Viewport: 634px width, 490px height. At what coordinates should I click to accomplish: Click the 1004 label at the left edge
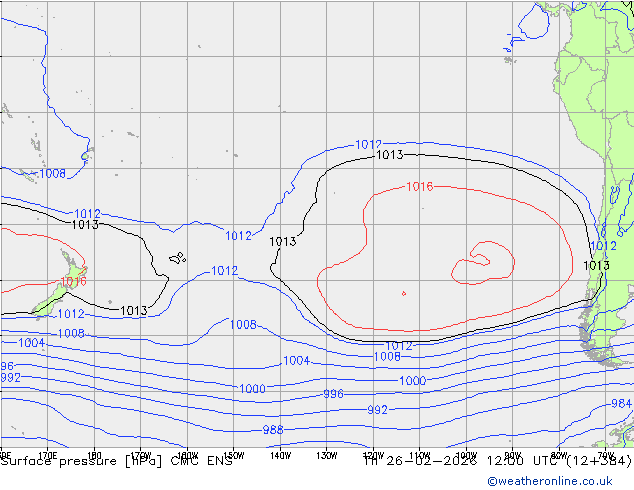[32, 343]
